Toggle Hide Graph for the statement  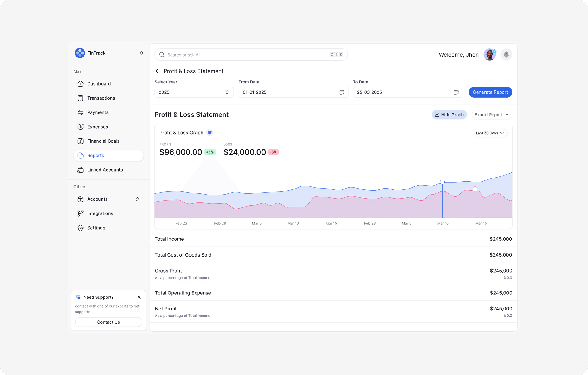449,114
